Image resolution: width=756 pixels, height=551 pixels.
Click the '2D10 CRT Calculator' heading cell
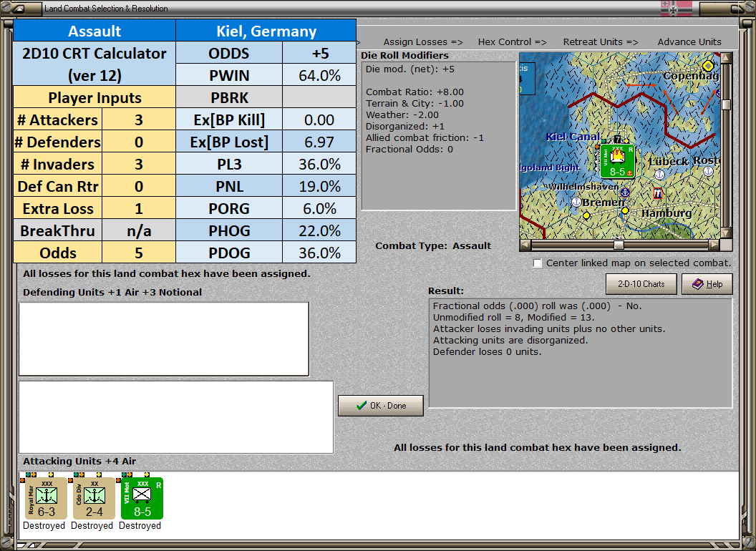point(94,64)
